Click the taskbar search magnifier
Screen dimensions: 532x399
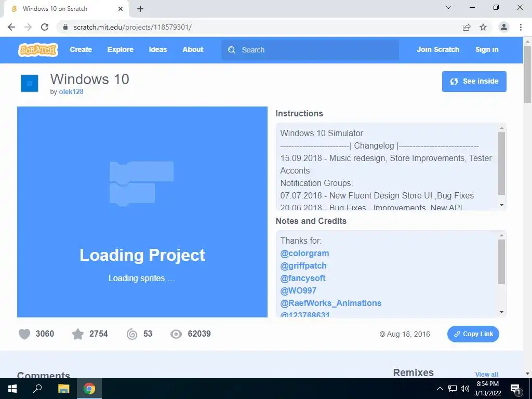pos(37,389)
